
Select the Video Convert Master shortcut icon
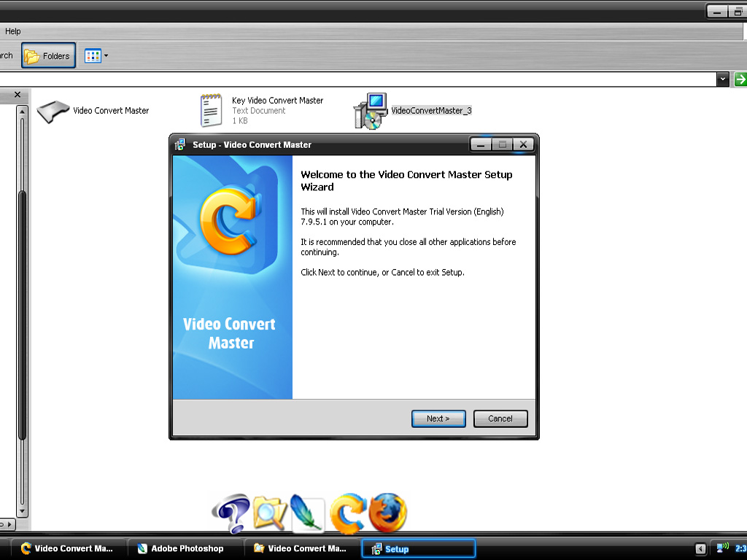click(x=53, y=111)
